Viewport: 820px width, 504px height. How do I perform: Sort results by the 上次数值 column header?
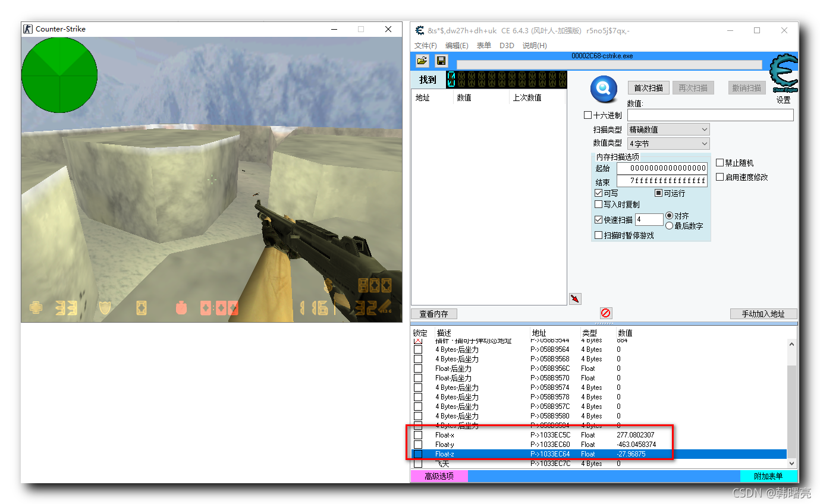(x=538, y=97)
